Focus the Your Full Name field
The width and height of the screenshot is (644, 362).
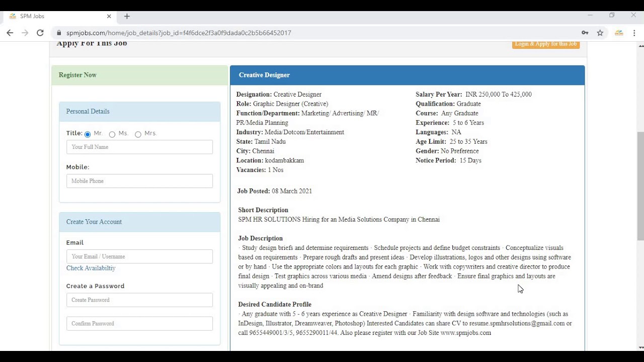point(139,147)
